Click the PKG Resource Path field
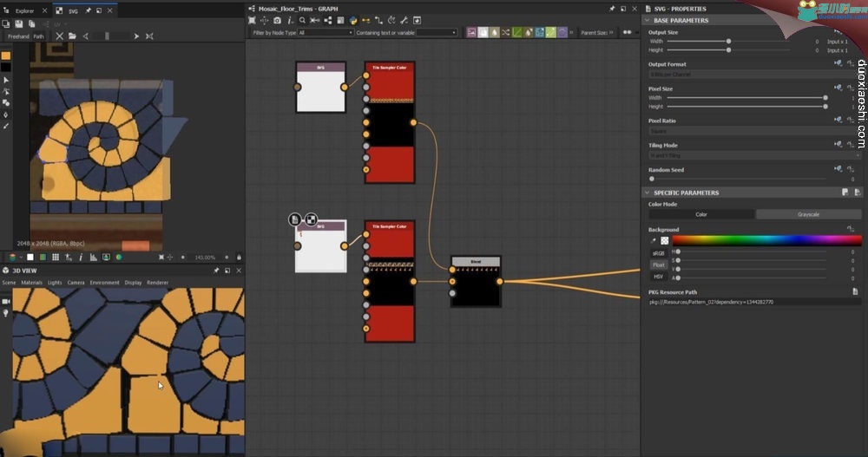 click(x=755, y=302)
